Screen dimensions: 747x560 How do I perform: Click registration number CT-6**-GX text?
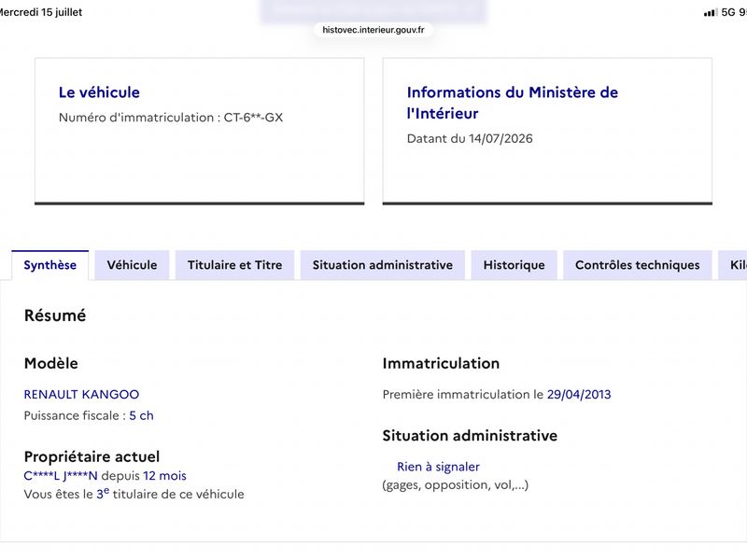(x=253, y=118)
